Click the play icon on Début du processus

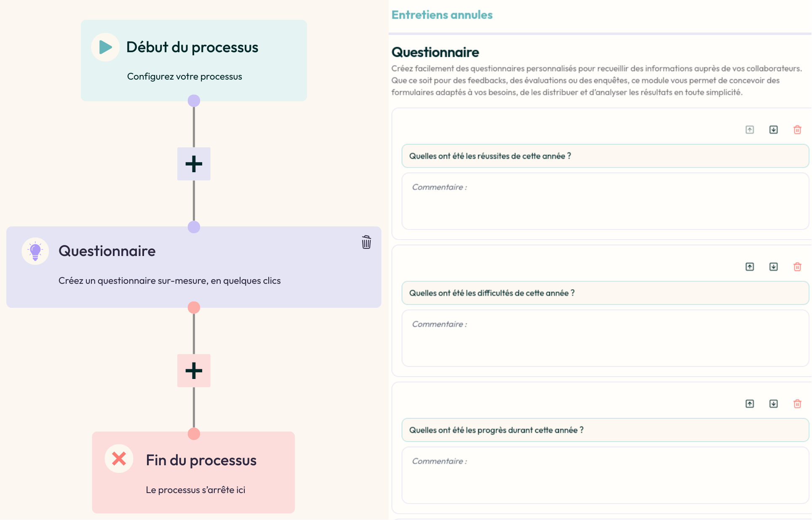pos(105,47)
